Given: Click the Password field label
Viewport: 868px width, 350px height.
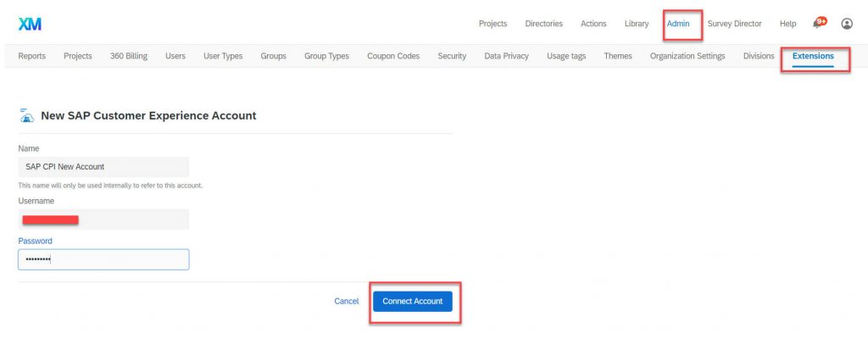Looking at the screenshot, I should [36, 241].
